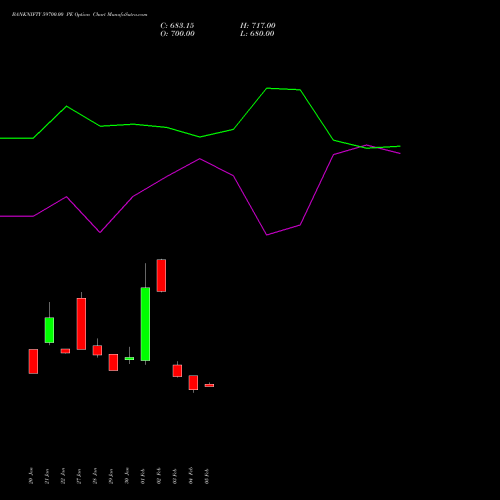
Task: Click the open value O: 700.00
Action: tap(177, 34)
